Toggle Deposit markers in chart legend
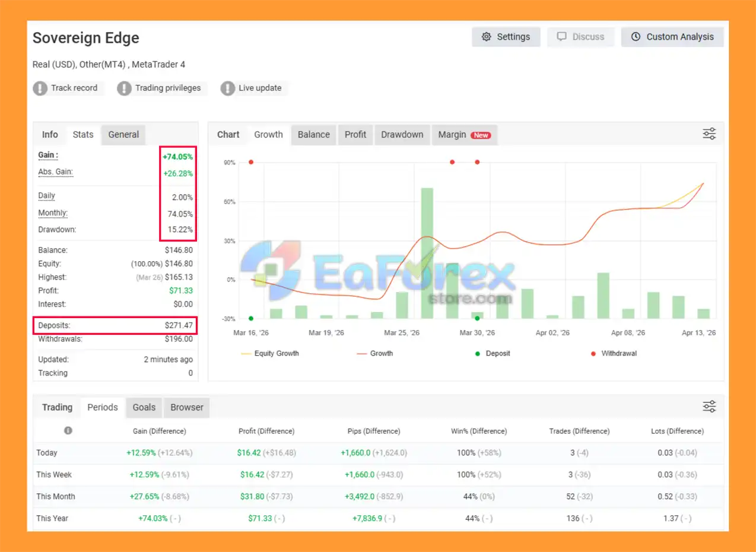756x552 pixels. (493, 353)
